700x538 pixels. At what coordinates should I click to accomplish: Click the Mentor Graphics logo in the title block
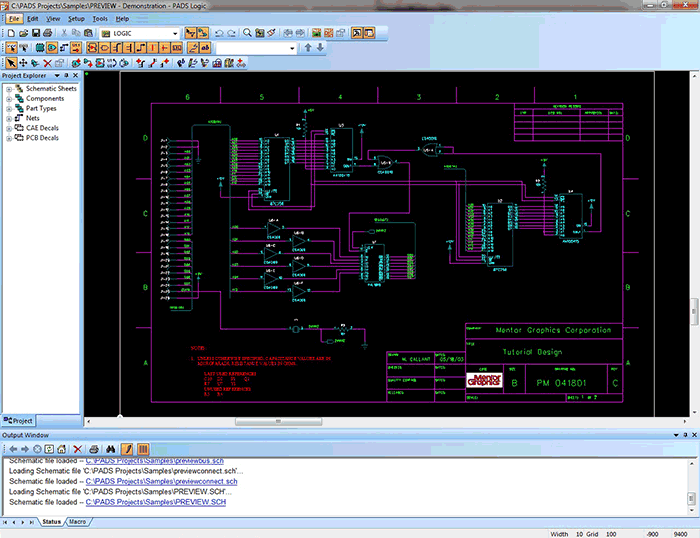pos(484,380)
